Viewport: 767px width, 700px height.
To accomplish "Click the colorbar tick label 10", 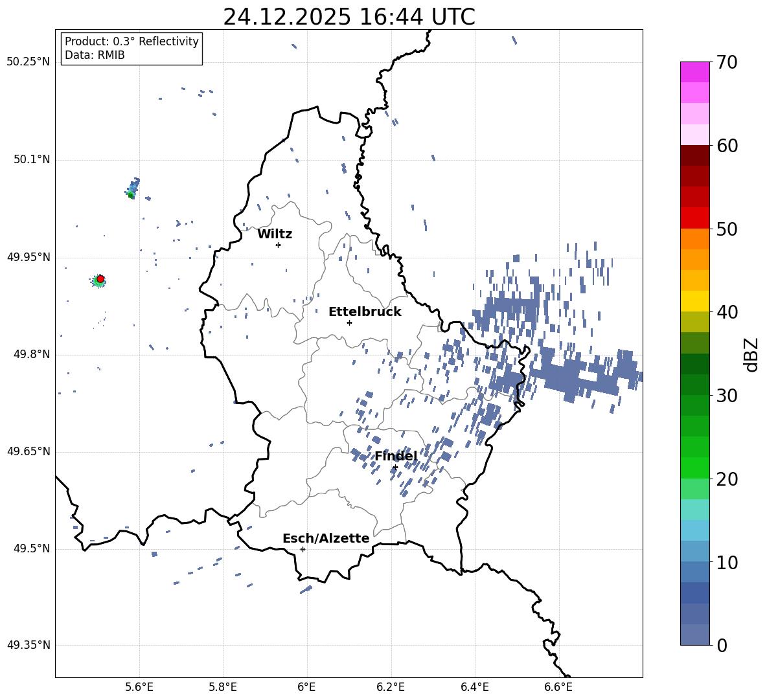I will pos(727,563).
